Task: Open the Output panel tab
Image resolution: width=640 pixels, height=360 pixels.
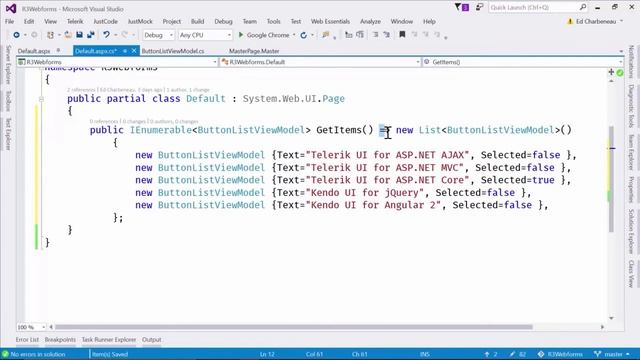Action: (152, 340)
